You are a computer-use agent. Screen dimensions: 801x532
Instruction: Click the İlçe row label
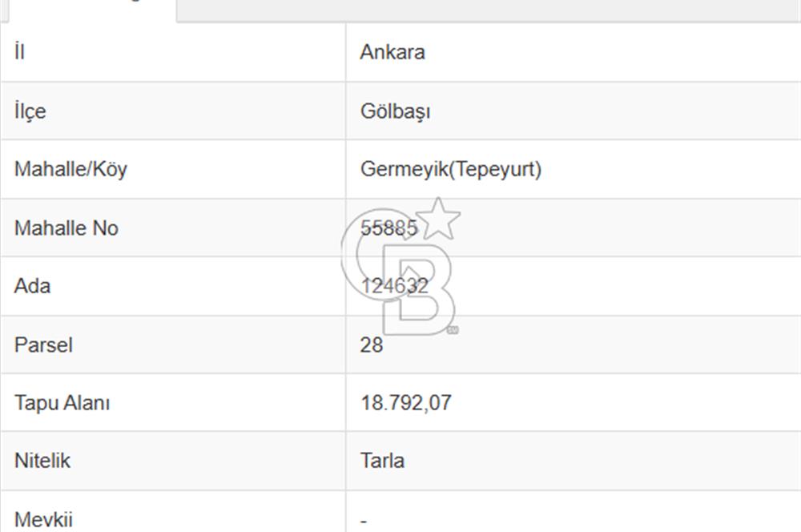(30, 111)
